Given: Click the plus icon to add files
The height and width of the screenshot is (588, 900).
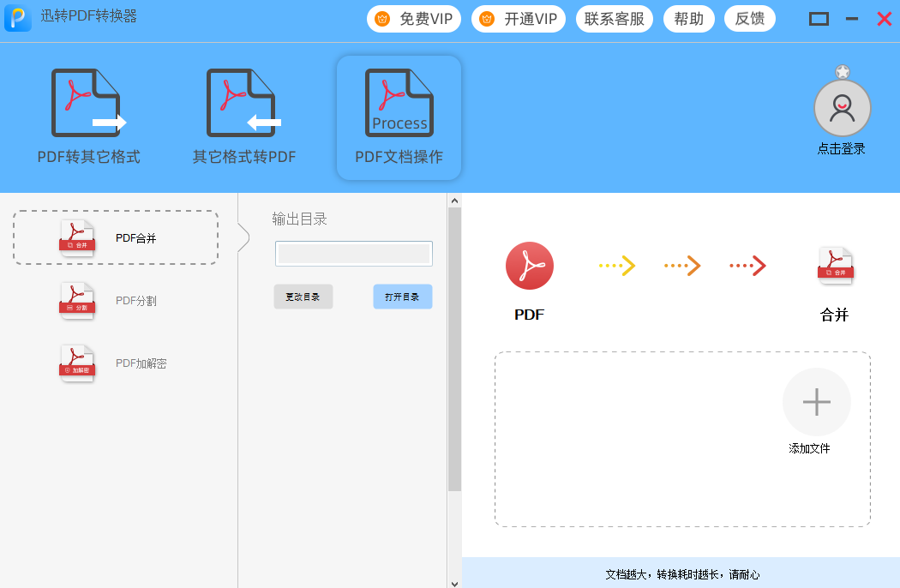Looking at the screenshot, I should coord(817,402).
